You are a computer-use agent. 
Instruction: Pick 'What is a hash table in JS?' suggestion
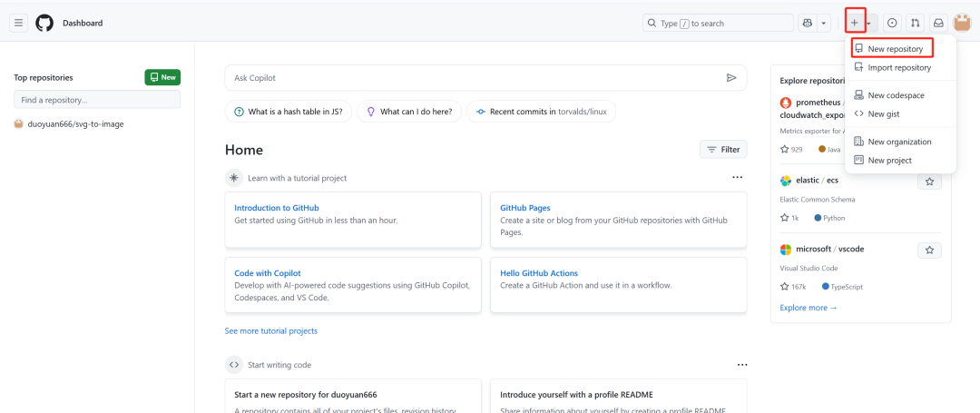click(x=289, y=112)
